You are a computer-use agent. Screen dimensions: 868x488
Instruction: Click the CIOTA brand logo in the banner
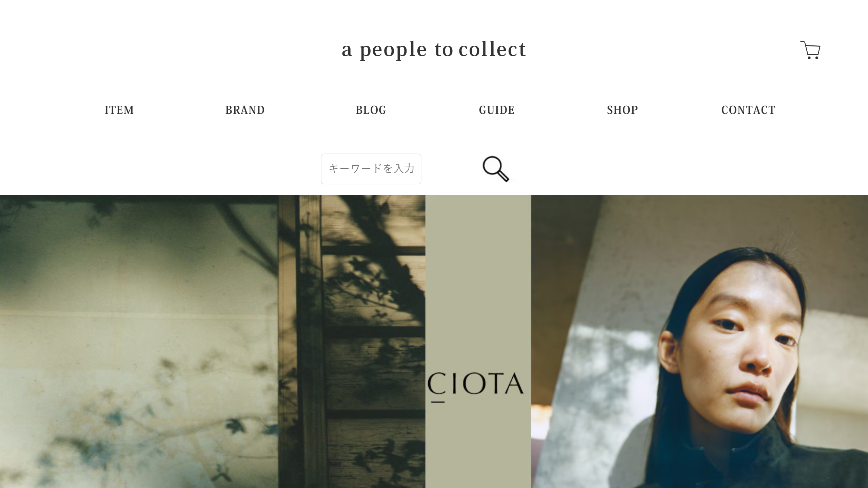[x=476, y=386]
